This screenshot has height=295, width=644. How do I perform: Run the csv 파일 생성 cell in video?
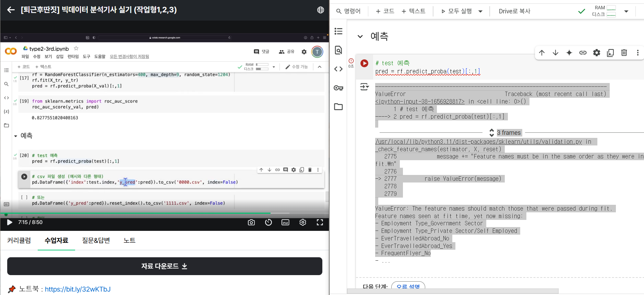(x=24, y=177)
